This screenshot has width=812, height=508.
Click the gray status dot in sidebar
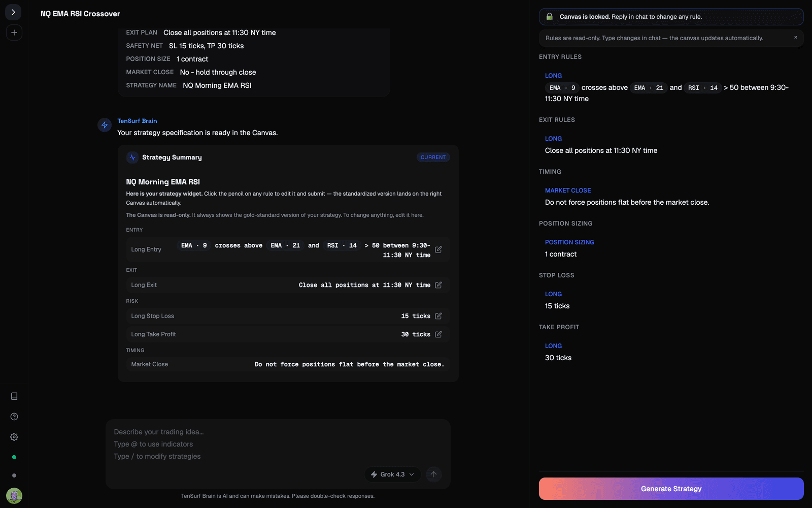[x=14, y=475]
